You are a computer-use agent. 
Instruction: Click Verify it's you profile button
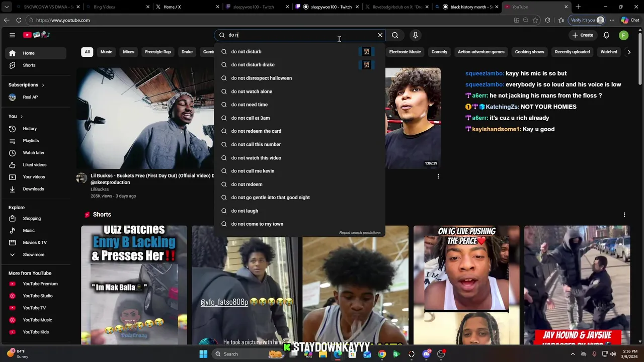tap(587, 20)
